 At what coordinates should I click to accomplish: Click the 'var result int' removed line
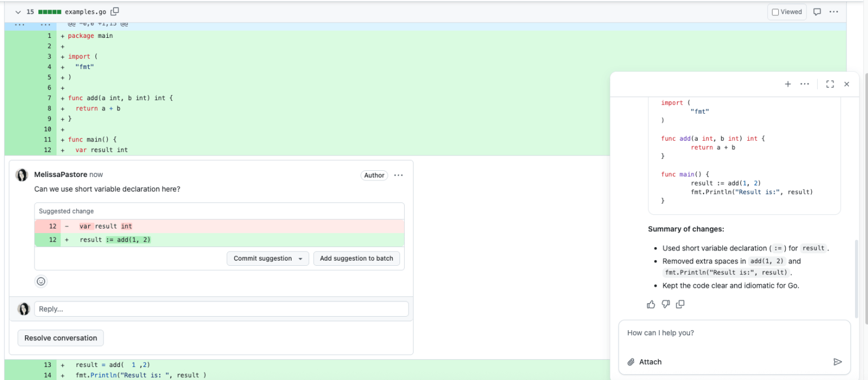tap(219, 226)
